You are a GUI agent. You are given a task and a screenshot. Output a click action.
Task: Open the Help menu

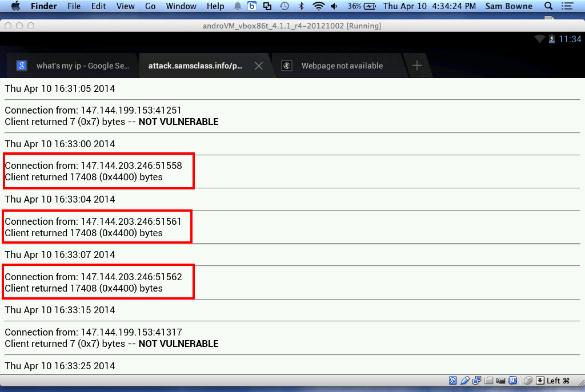[215, 6]
